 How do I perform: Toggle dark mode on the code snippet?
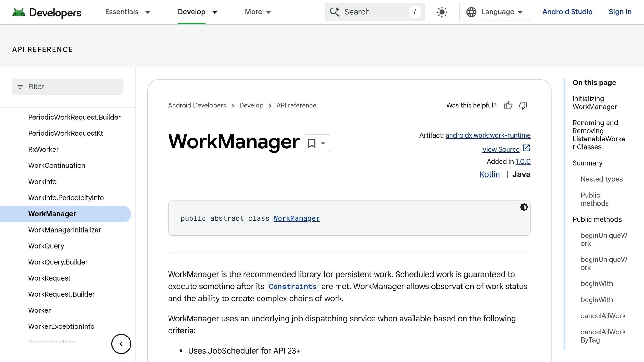tap(524, 207)
